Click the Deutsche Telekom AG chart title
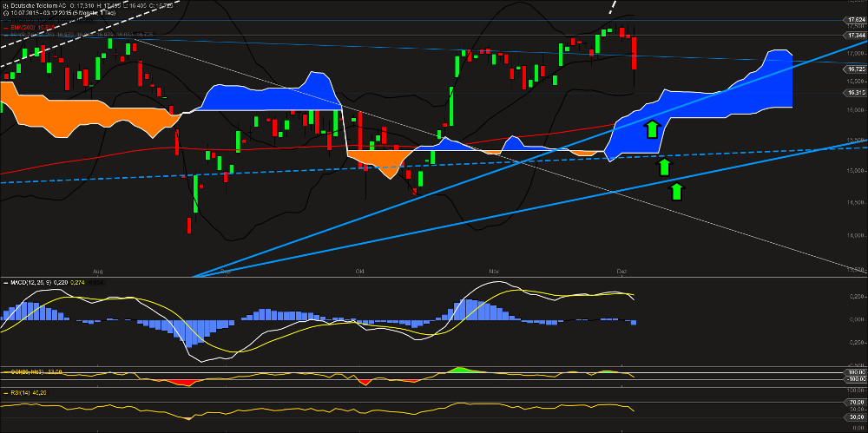 coord(38,5)
